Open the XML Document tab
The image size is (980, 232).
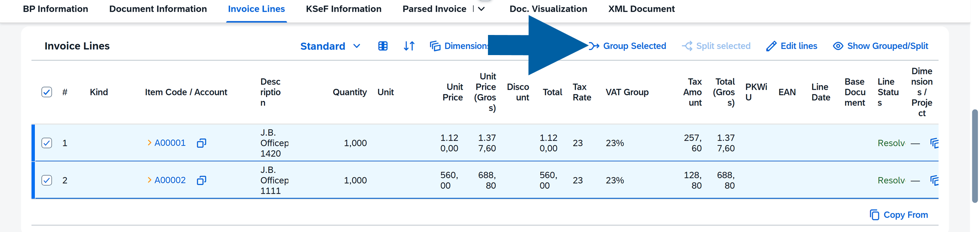point(641,9)
